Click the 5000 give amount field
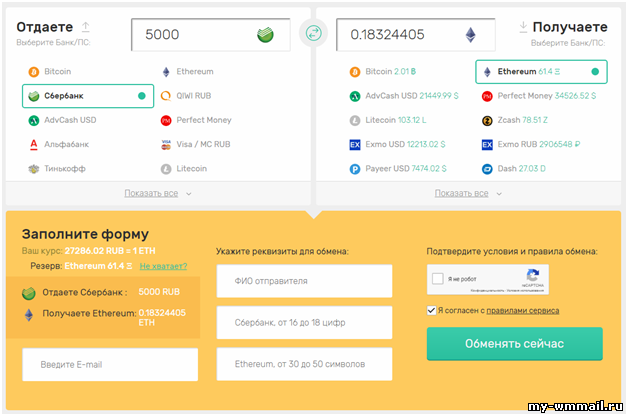 (211, 35)
